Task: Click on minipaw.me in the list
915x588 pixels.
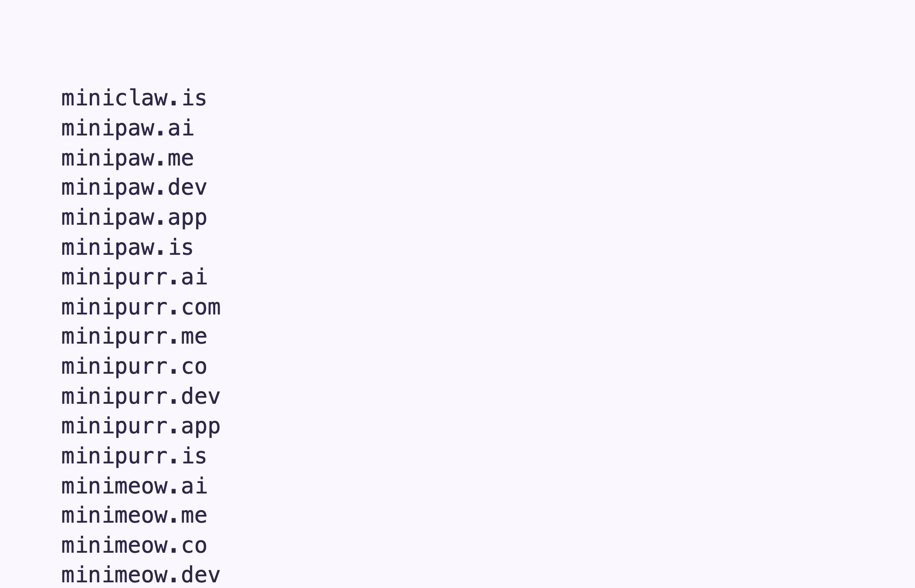Action: coord(127,158)
